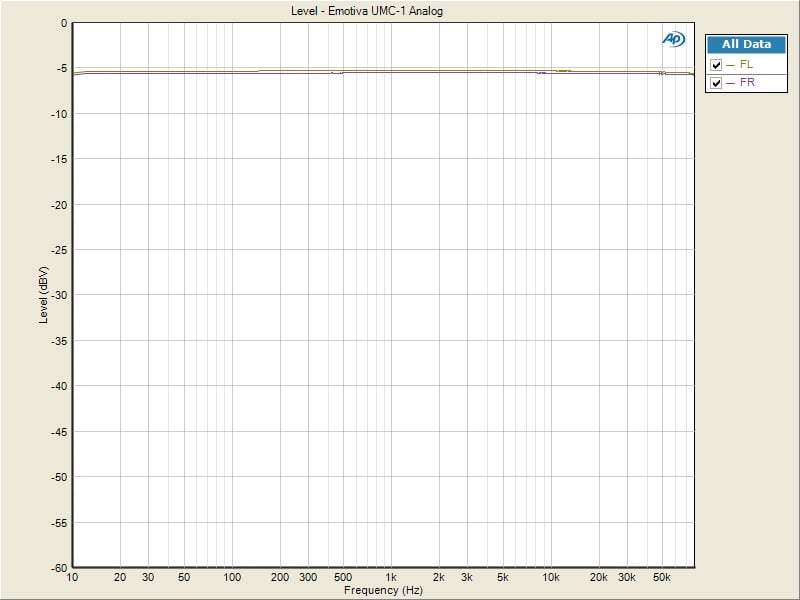Click the -60 tick on the level axis
Viewport: 800px width, 600px height.
click(59, 567)
